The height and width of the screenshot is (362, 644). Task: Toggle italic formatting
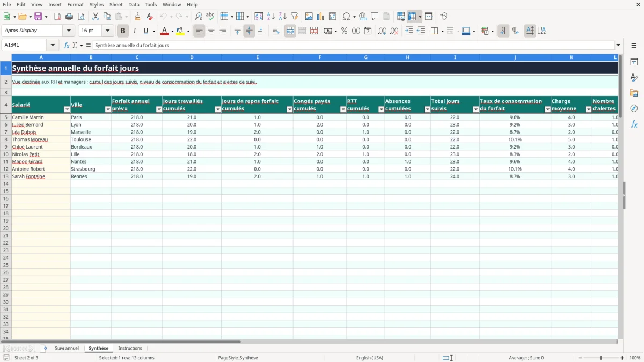click(135, 31)
